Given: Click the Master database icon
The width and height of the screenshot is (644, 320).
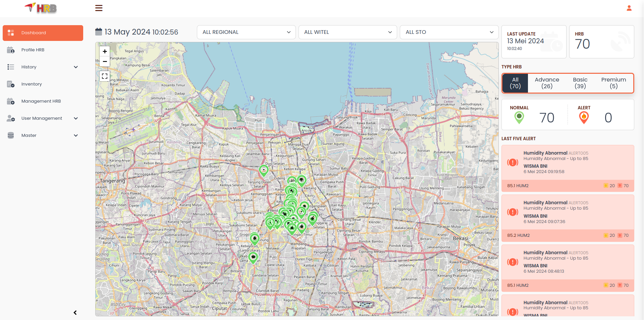Looking at the screenshot, I should pos(11,136).
